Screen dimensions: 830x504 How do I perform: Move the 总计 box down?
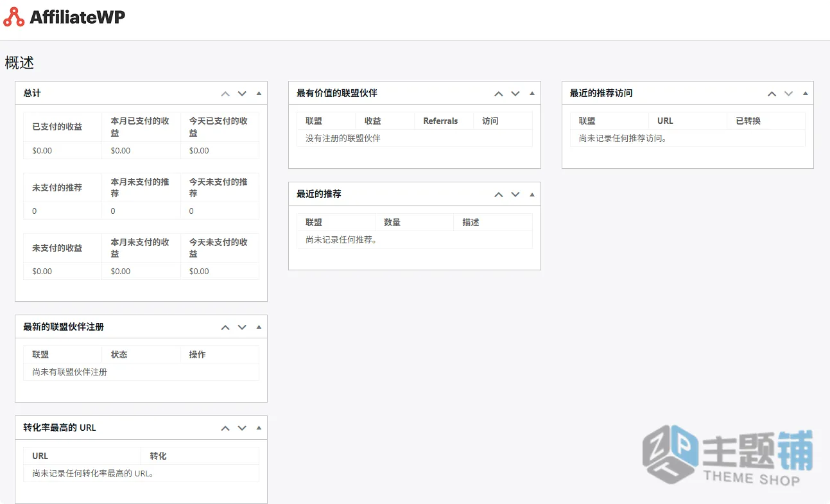pos(242,93)
